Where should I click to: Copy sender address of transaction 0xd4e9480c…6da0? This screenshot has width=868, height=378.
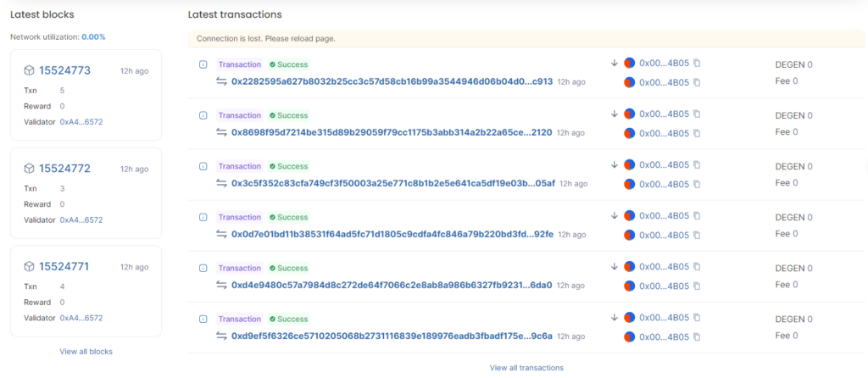coord(697,267)
